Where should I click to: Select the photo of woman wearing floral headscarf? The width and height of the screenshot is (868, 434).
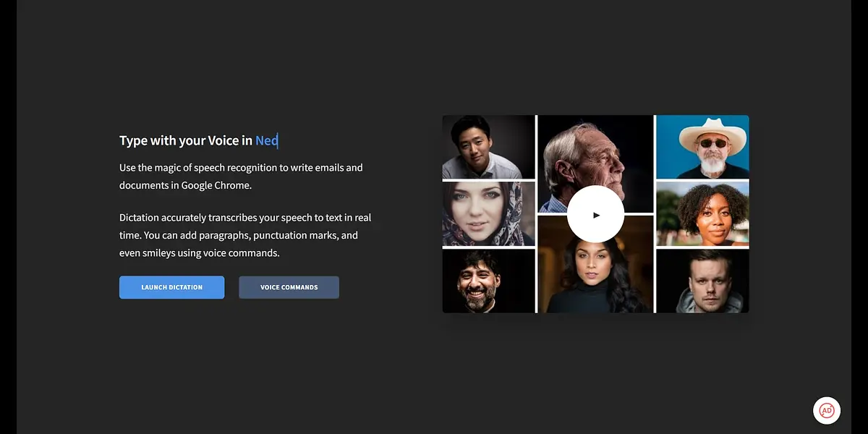[x=488, y=213]
